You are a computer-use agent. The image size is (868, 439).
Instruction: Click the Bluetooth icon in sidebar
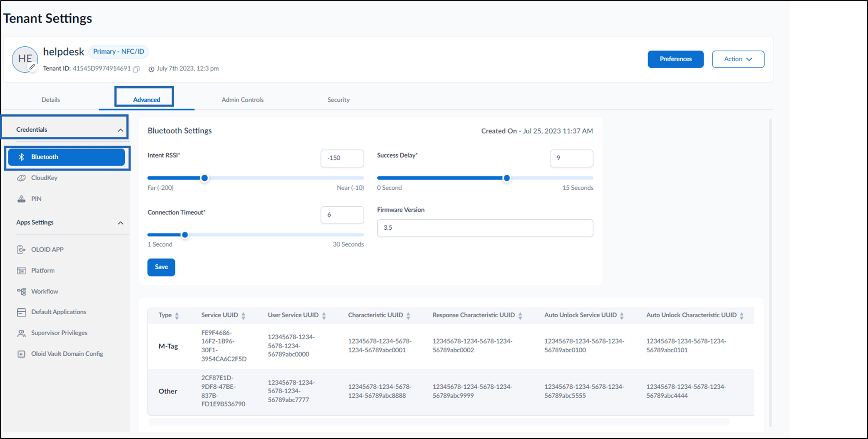click(21, 157)
